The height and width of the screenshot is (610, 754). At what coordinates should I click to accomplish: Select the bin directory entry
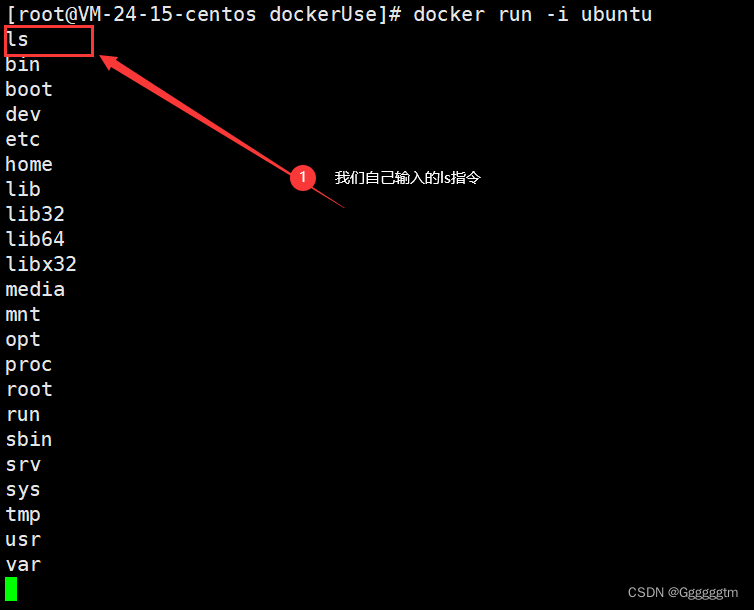23,64
